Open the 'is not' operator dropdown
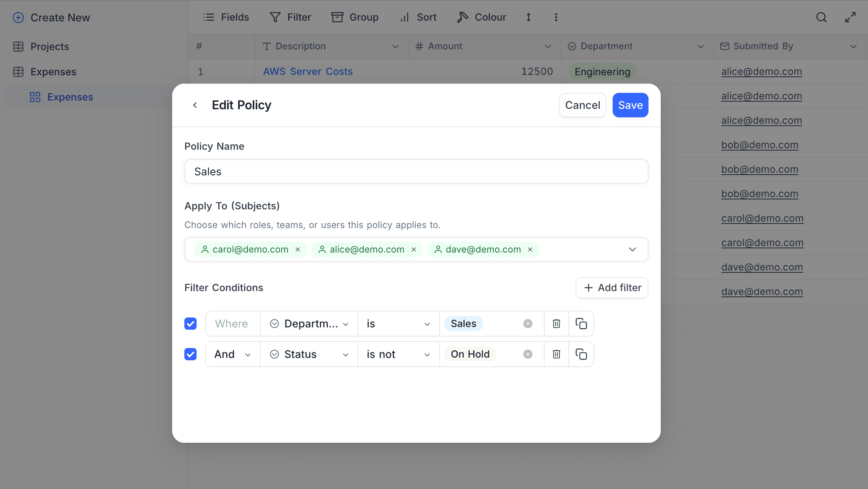Screen dimensions: 868x489 pos(398,354)
